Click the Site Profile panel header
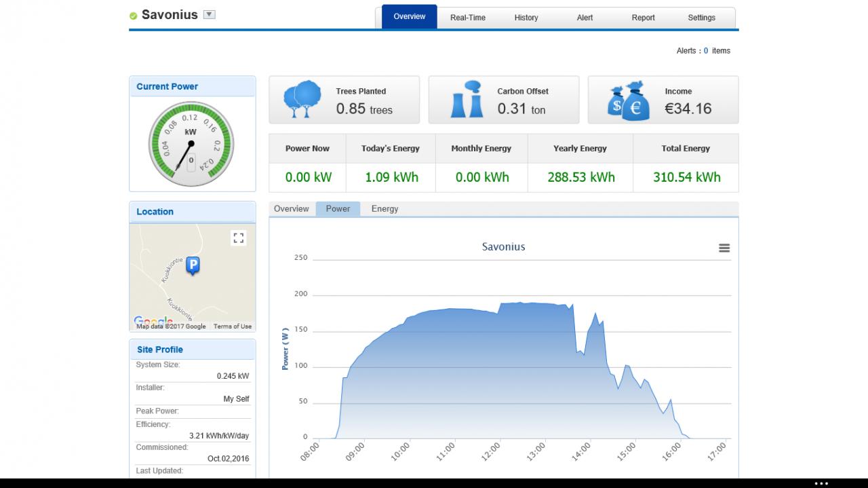The height and width of the screenshot is (488, 868). [193, 350]
